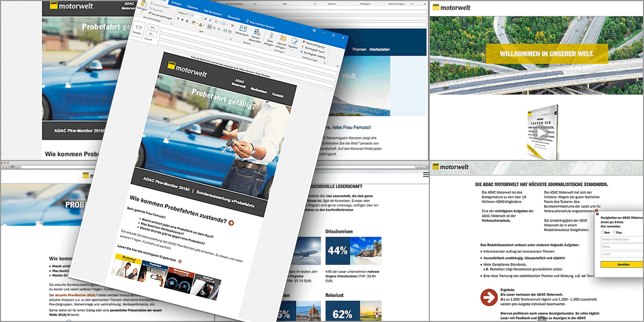Center text in Outlook ribbon
Viewport: 644px width, 322px height.
tap(214, 28)
